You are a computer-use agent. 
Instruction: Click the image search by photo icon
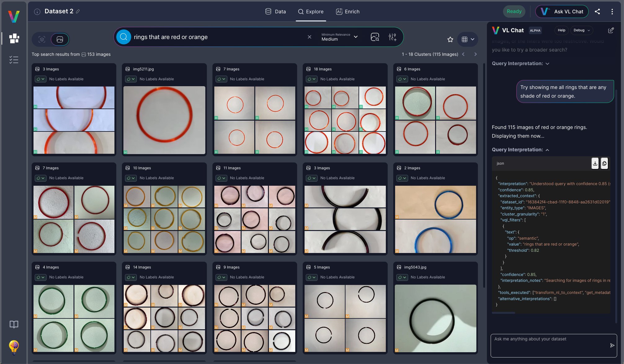(x=375, y=37)
